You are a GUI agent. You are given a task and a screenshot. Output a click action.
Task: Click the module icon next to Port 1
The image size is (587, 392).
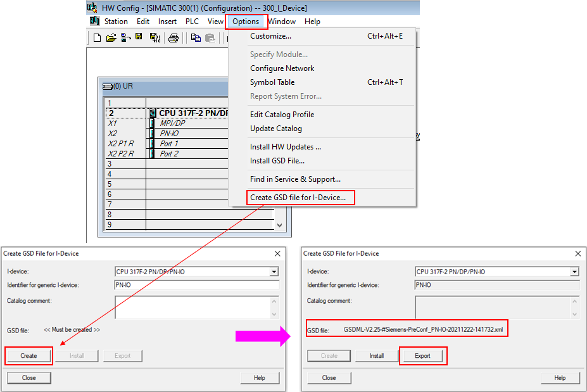[152, 143]
